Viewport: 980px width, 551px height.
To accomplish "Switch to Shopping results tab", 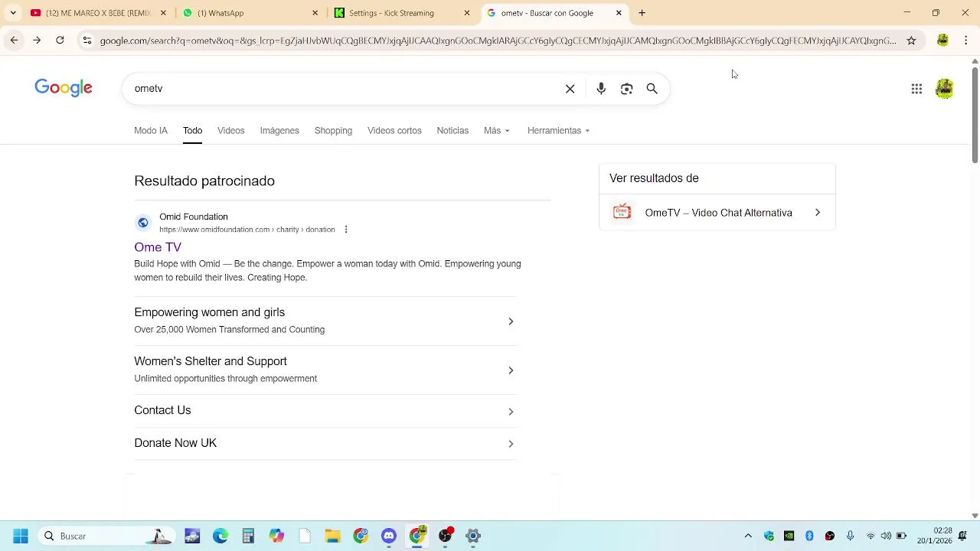I will tap(333, 131).
